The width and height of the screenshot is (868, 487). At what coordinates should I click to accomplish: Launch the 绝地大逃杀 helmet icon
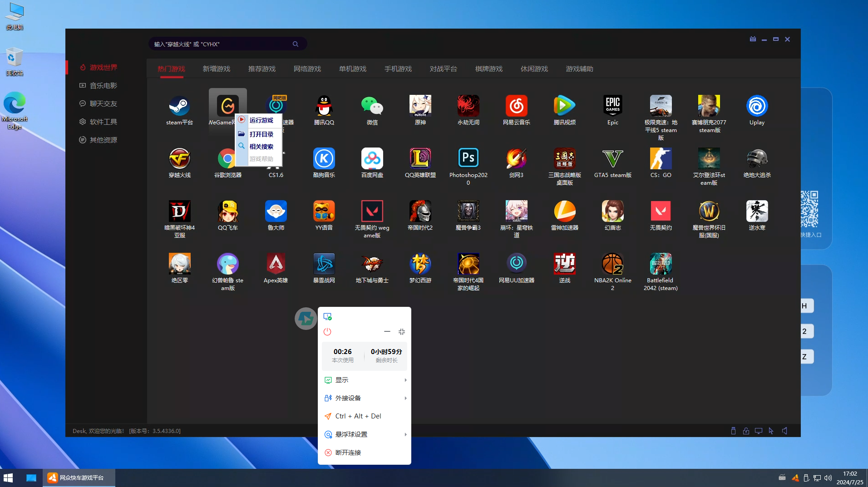click(757, 158)
